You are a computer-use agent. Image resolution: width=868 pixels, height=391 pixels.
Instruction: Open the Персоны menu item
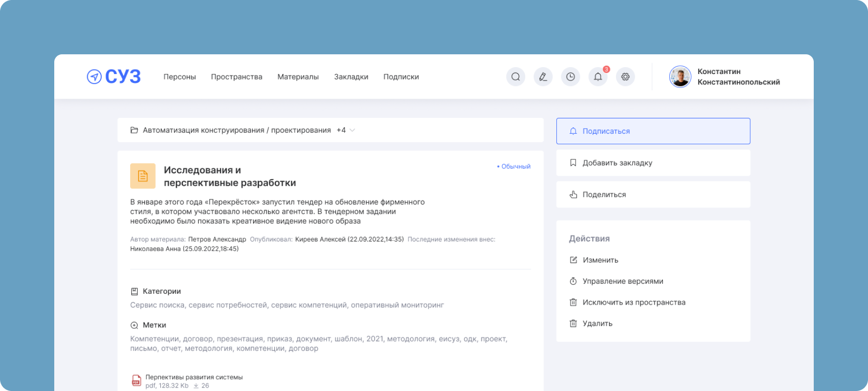tap(180, 77)
